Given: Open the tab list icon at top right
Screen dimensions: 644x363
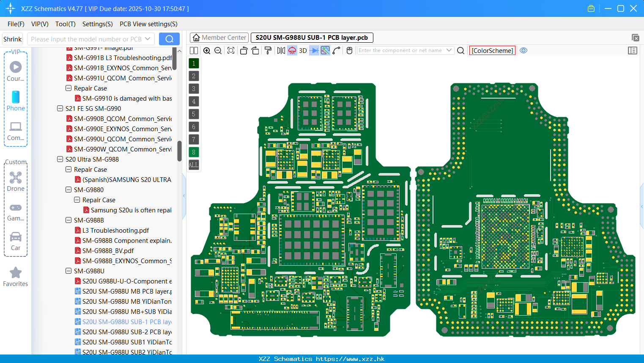Looking at the screenshot, I should pos(635,38).
